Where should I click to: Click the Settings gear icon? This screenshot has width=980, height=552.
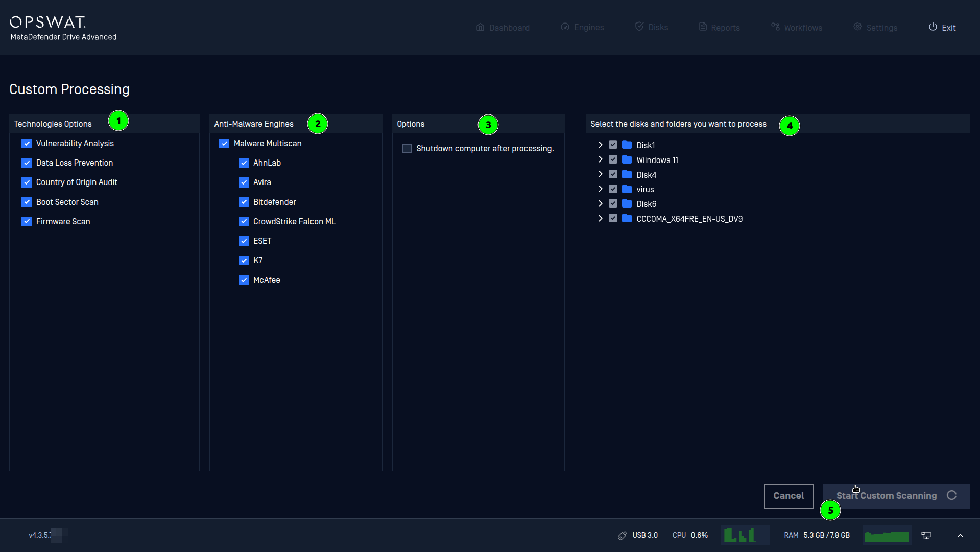[x=857, y=27]
